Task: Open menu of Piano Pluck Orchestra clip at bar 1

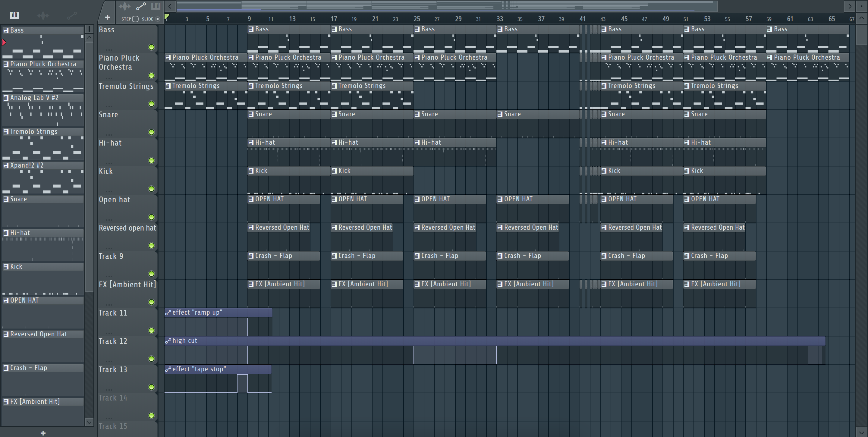Action: (168, 57)
